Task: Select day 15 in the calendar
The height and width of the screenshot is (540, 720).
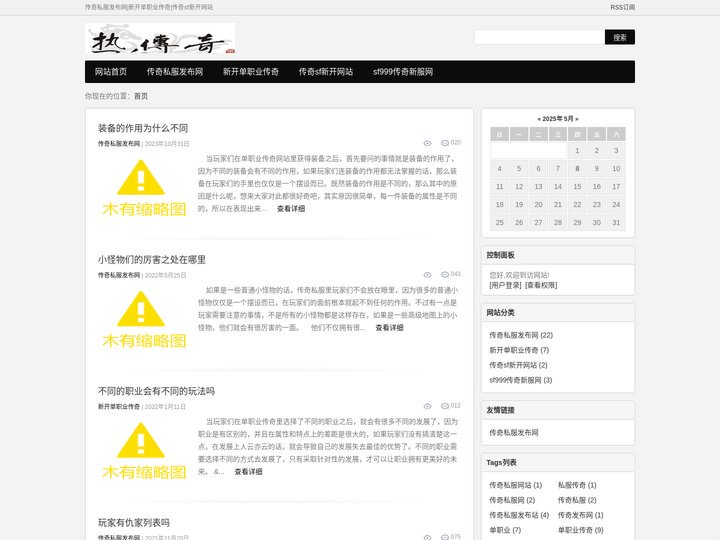Action: (x=577, y=186)
